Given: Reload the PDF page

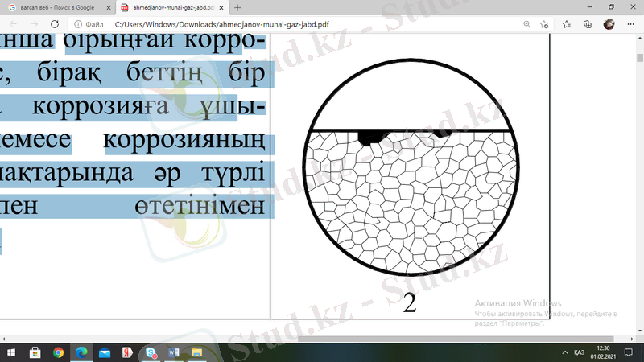Looking at the screenshot, I should pyautogui.click(x=55, y=24).
